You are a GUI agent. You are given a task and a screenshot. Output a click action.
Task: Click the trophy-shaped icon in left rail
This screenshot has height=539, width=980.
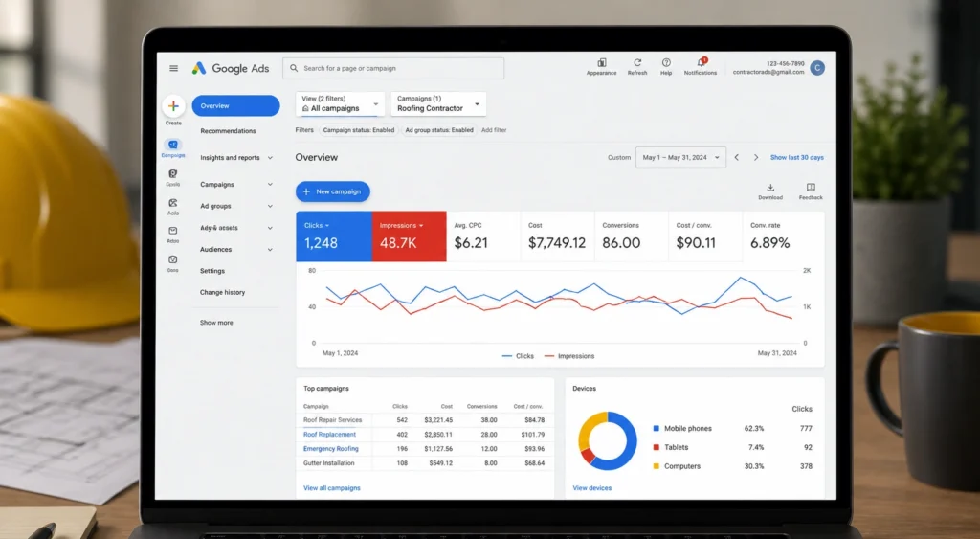[173, 174]
